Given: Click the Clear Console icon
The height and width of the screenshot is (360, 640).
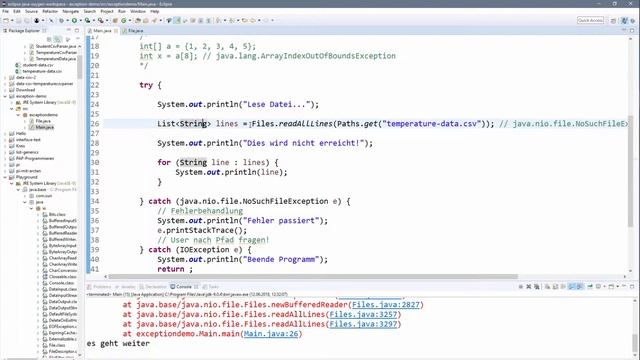Looking at the screenshot, I should pyautogui.click(x=547, y=287).
